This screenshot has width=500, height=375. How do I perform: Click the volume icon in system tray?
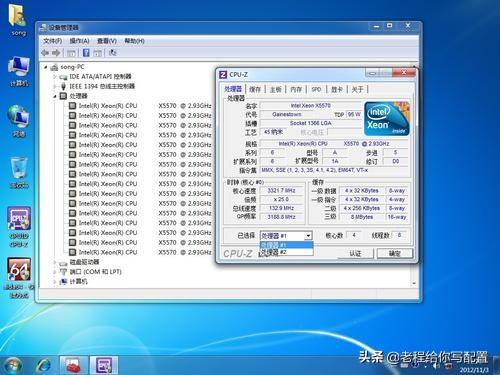tap(435, 366)
